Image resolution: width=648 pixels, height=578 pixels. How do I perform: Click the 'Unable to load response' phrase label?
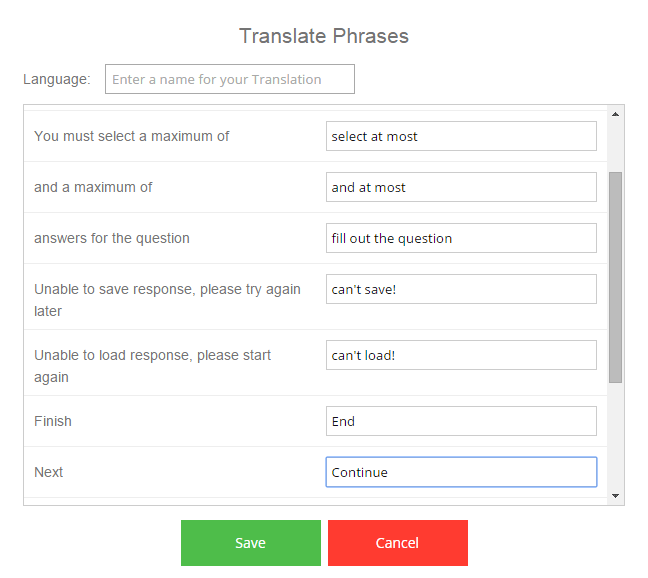(152, 366)
